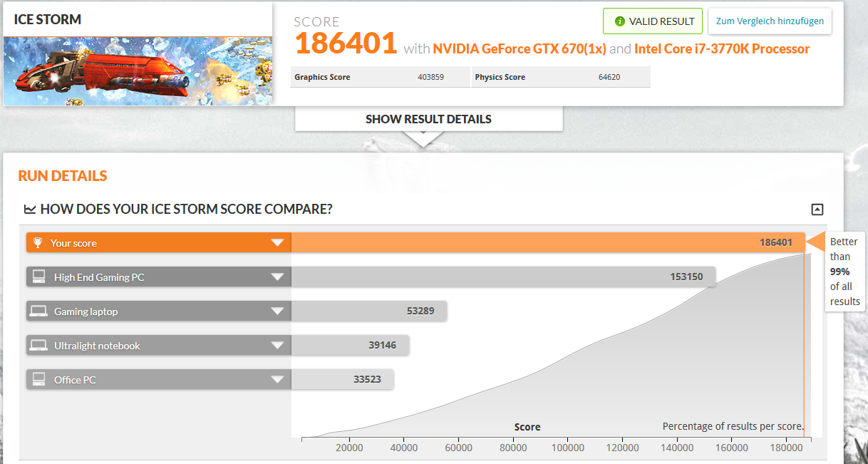Click the orange Your score bar showing 186401
Image resolution: width=868 pixels, height=464 pixels.
pyautogui.click(x=548, y=243)
